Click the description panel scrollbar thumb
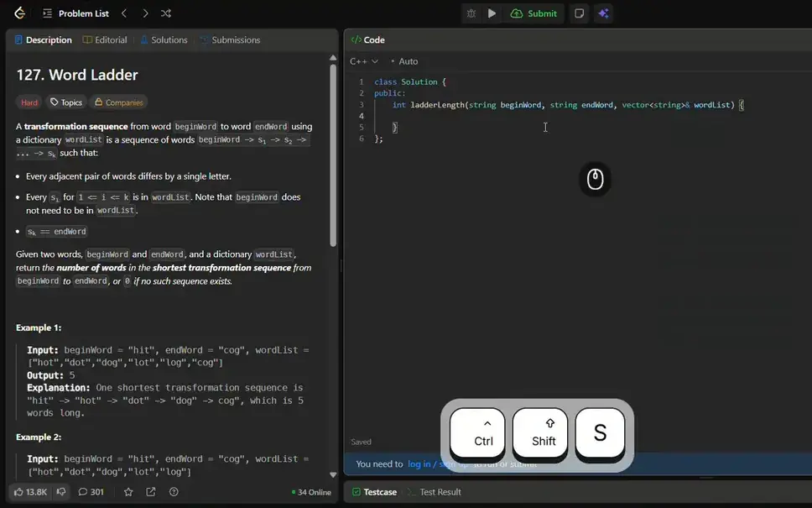The height and width of the screenshot is (508, 812). 333,155
